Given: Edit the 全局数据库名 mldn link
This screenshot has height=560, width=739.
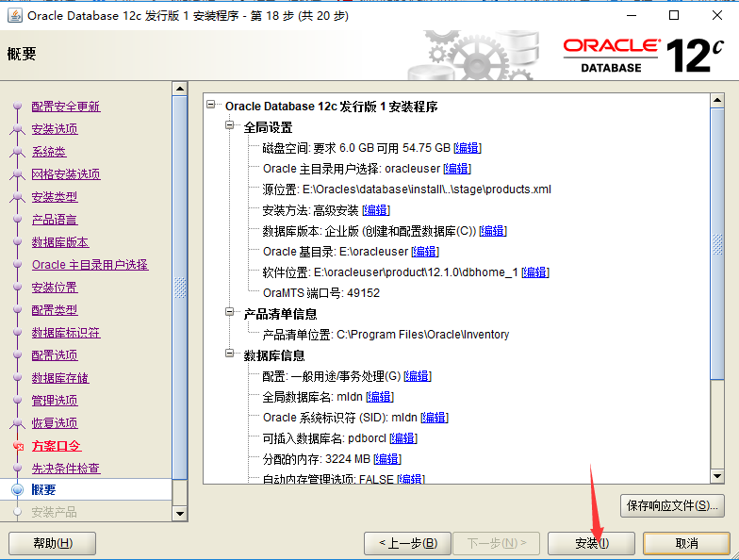Looking at the screenshot, I should (x=380, y=397).
